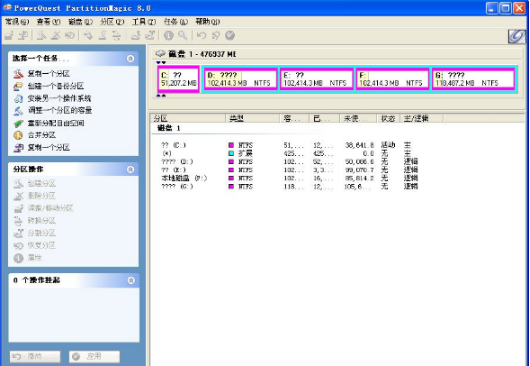The height and width of the screenshot is (366, 530).
Task: Select the G: partition block in disk map
Action: click(474, 79)
